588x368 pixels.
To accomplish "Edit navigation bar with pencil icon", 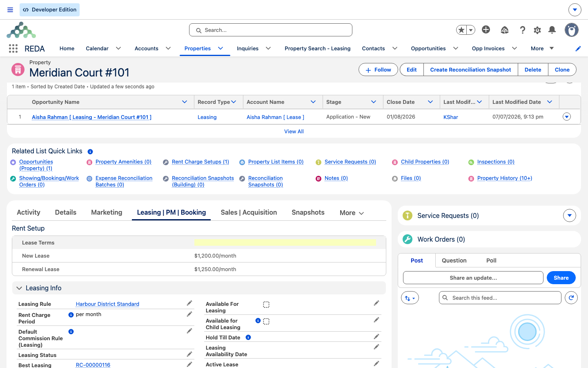I will pyautogui.click(x=578, y=49).
